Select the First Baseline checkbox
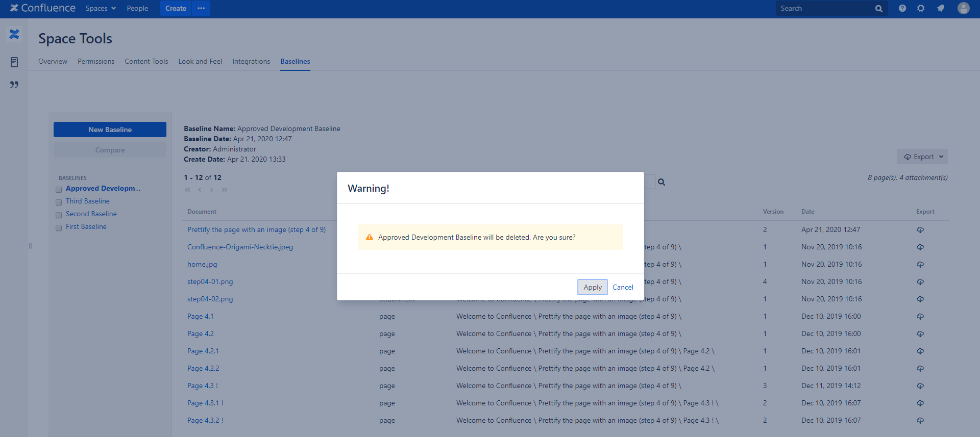The height and width of the screenshot is (437, 980). click(x=59, y=228)
